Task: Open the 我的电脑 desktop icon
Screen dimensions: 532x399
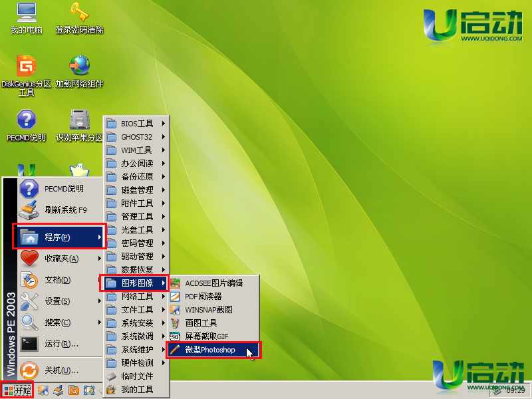Action: point(27,19)
